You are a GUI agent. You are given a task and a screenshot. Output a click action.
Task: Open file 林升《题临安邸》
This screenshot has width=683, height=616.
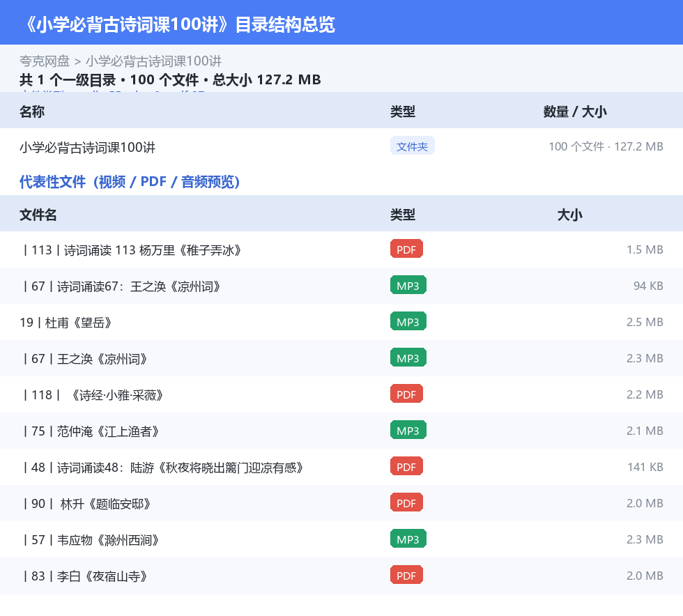coord(86,503)
